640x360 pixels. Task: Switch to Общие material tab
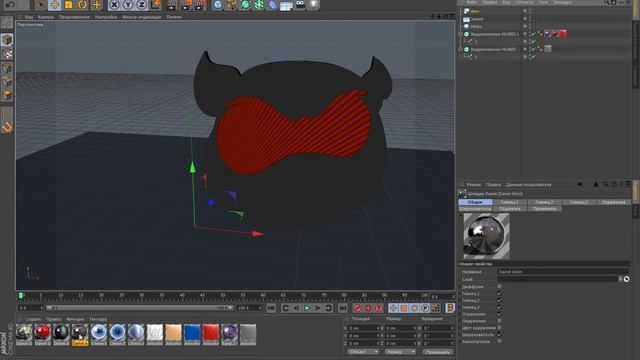coord(475,202)
